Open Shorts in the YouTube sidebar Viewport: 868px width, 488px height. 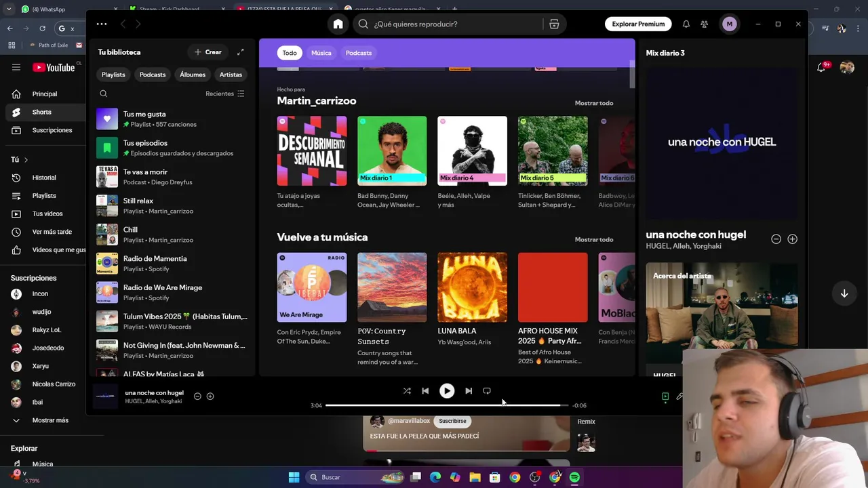46,112
